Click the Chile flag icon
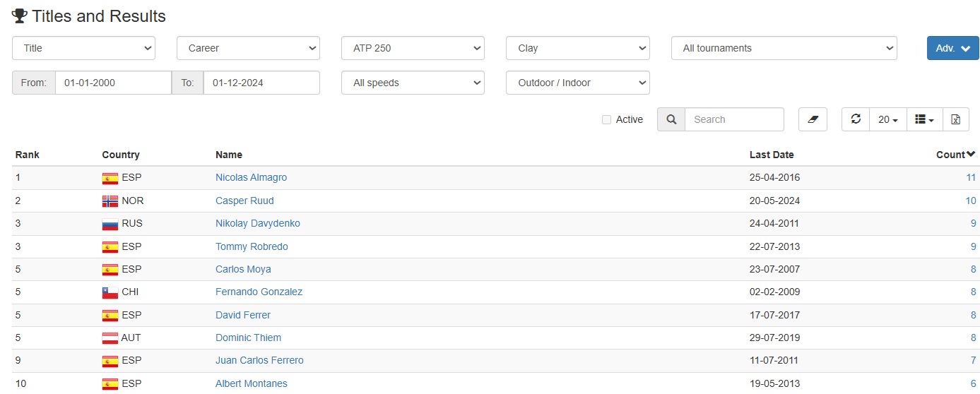Screen dimensions: 980x394 tap(110, 292)
